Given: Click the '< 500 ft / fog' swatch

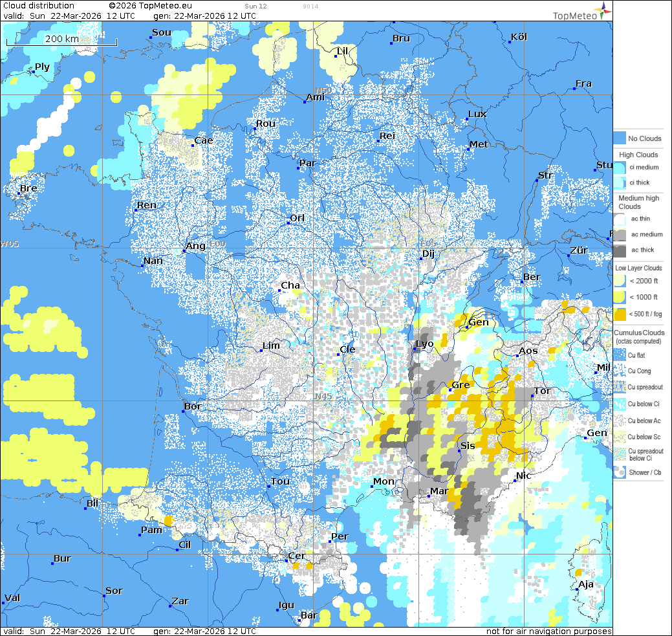Looking at the screenshot, I should pos(620,314).
